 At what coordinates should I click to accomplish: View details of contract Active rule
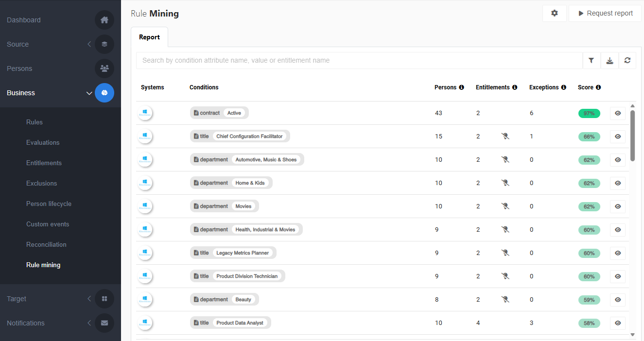618,113
